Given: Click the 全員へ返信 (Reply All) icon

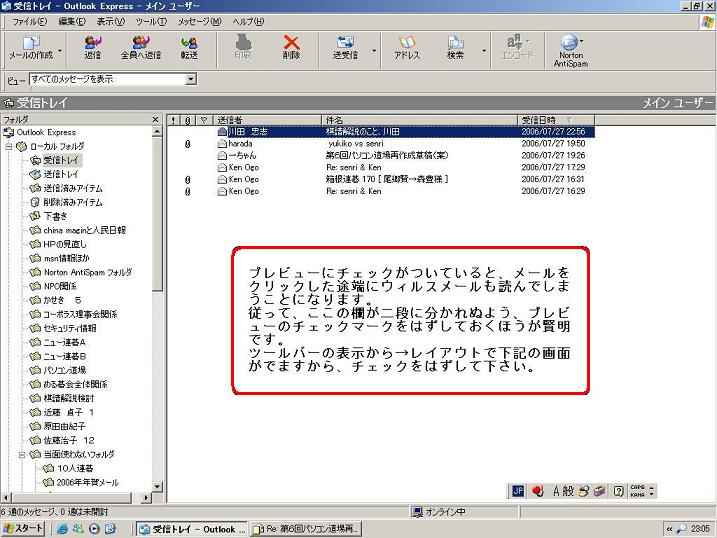Looking at the screenshot, I should pos(140,43).
